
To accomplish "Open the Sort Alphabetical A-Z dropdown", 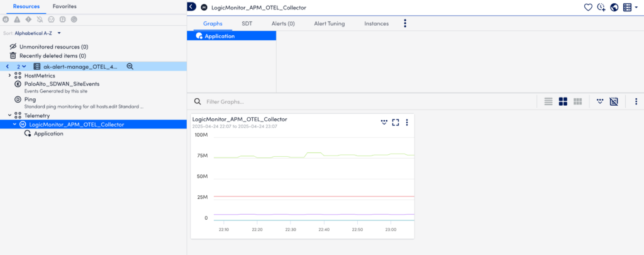I will (38, 33).
